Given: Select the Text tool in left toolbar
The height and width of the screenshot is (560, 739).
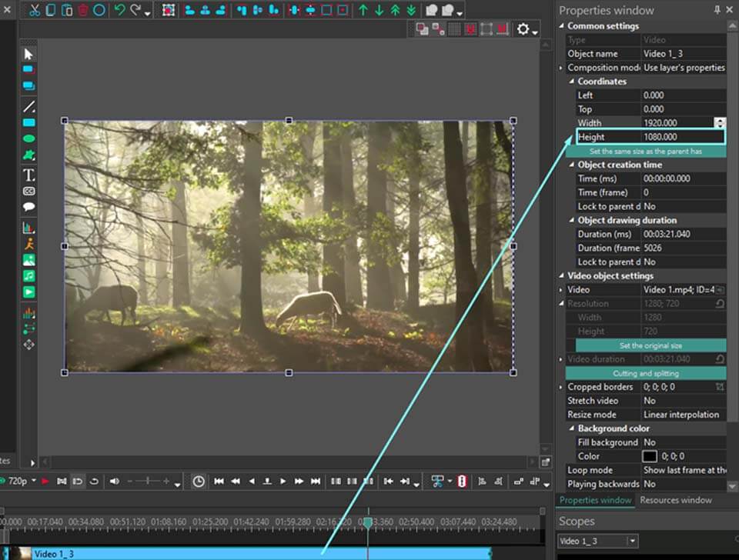Looking at the screenshot, I should point(28,175).
